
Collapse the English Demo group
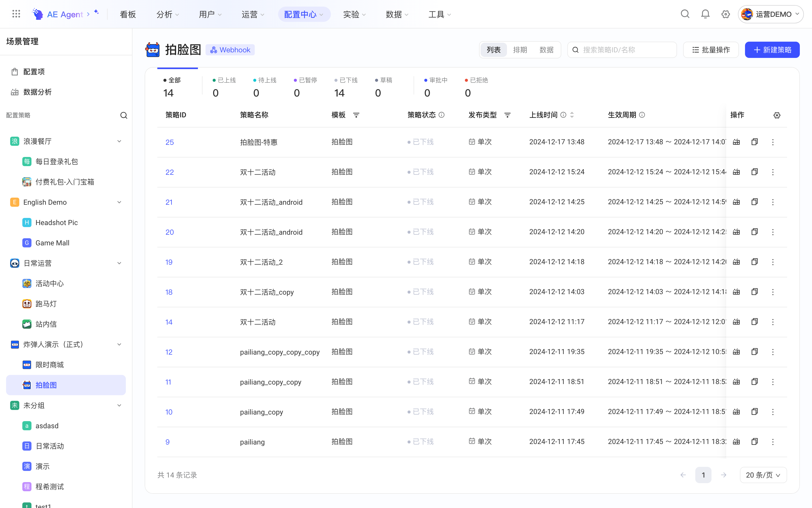(119, 202)
